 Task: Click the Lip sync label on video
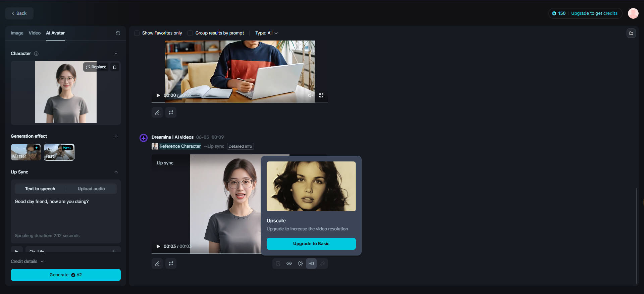[x=165, y=163]
